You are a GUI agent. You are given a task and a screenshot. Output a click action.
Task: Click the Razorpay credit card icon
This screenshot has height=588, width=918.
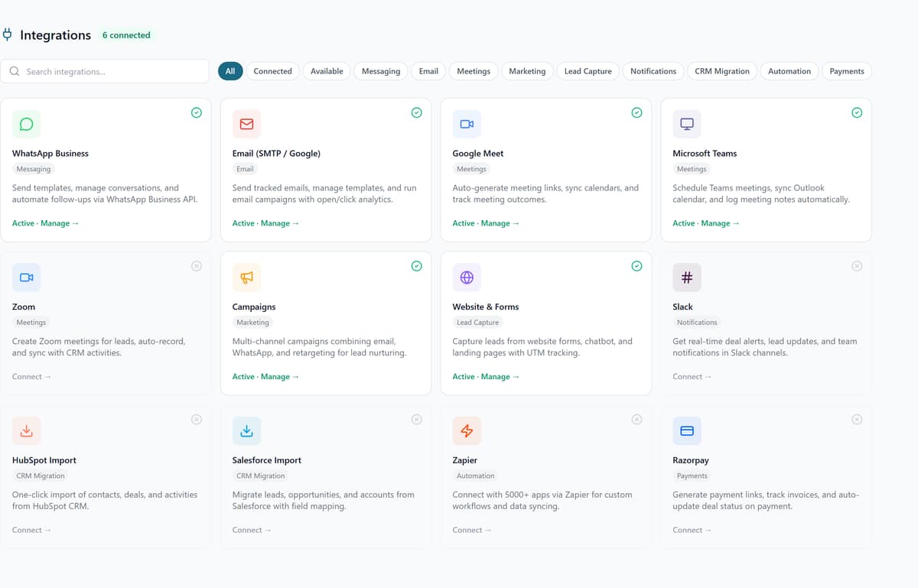coord(687,431)
